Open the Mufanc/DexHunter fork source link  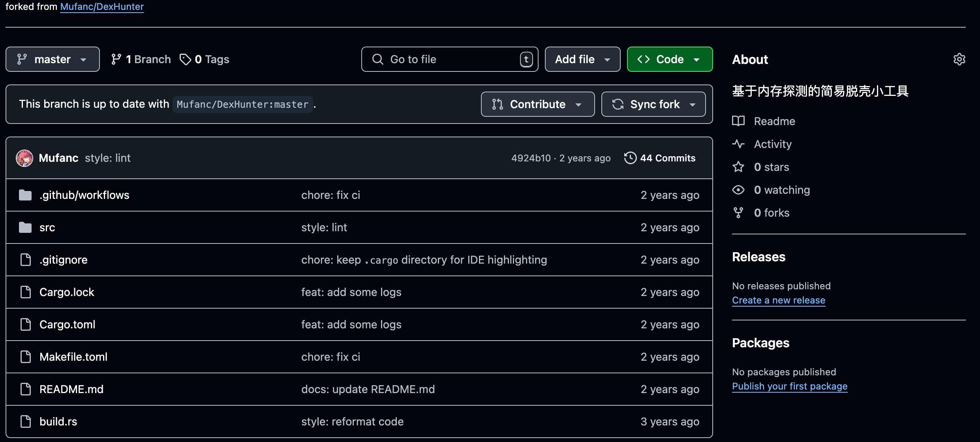click(102, 7)
